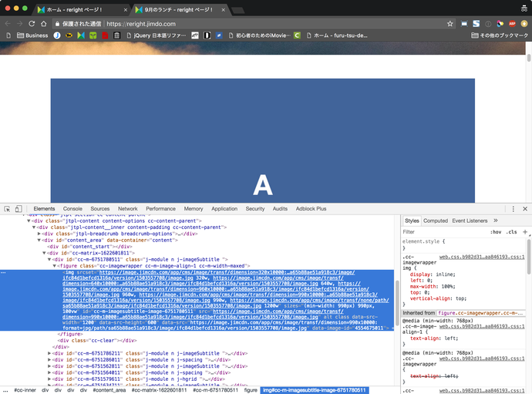Viewport: 532px width, 394px height.
Task: Select #cc-matrix-1622601811 in the breadcrumb bar
Action: 159,390
